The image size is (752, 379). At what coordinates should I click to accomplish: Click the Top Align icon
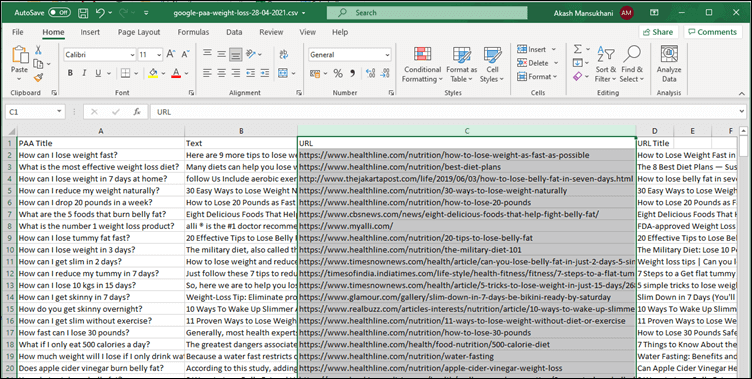coord(207,53)
